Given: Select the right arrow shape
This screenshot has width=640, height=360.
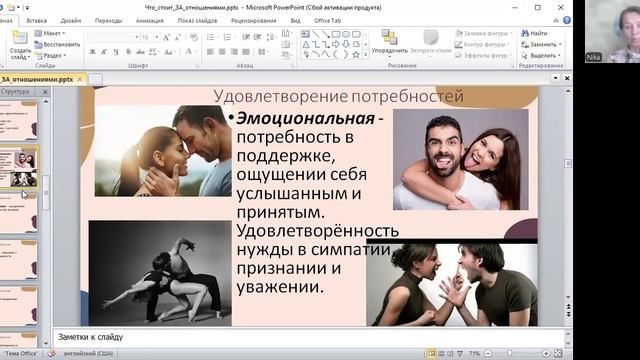Looking at the screenshot, I should coord(336,44).
